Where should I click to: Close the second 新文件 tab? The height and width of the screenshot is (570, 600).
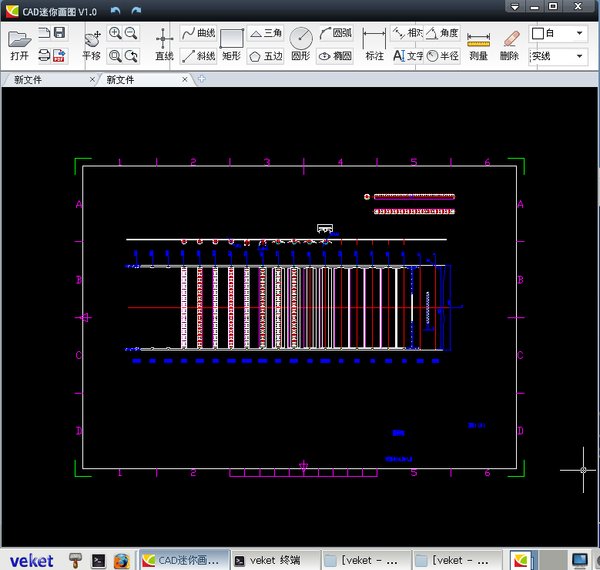tap(186, 80)
